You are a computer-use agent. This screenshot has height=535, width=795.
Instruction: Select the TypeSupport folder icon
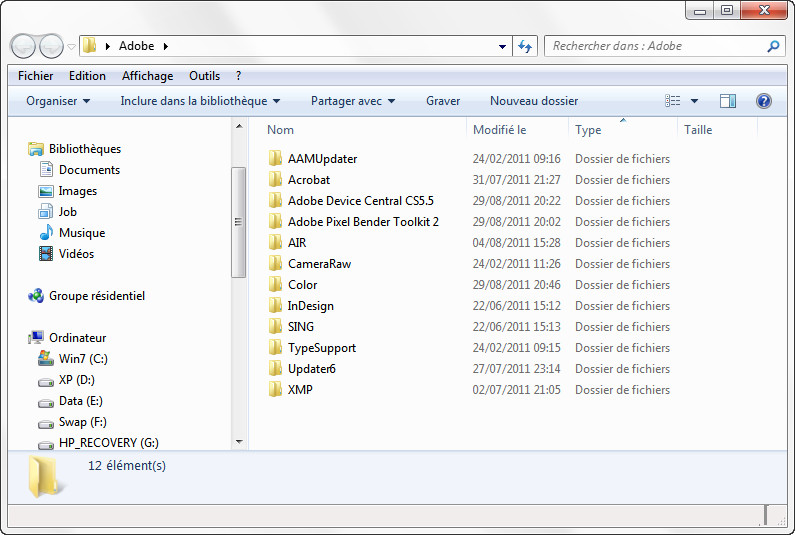[275, 348]
